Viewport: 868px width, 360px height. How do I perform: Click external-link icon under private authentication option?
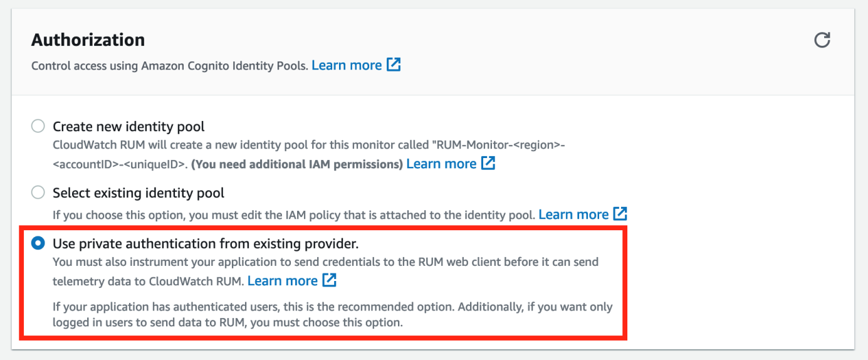click(x=329, y=280)
